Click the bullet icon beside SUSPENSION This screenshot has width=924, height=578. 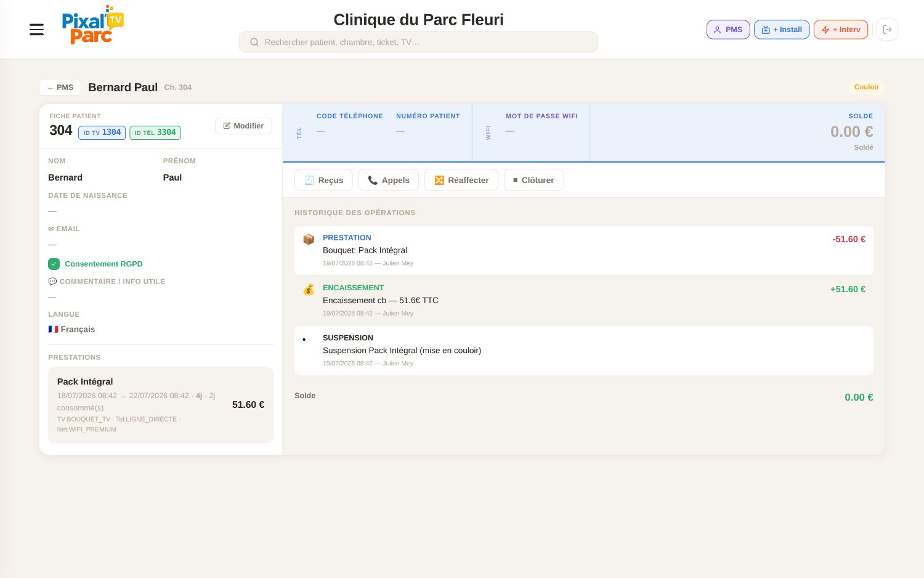point(304,340)
